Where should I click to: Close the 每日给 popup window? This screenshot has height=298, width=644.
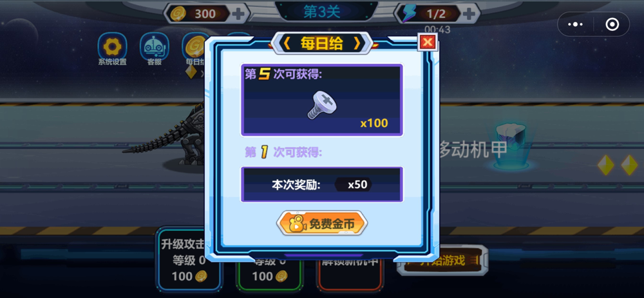point(428,41)
